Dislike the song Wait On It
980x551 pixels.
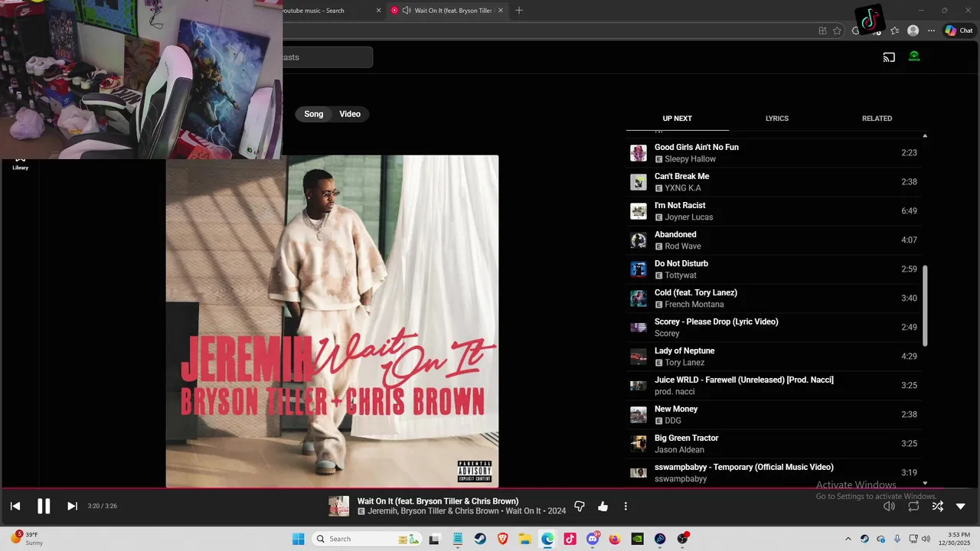tap(580, 506)
